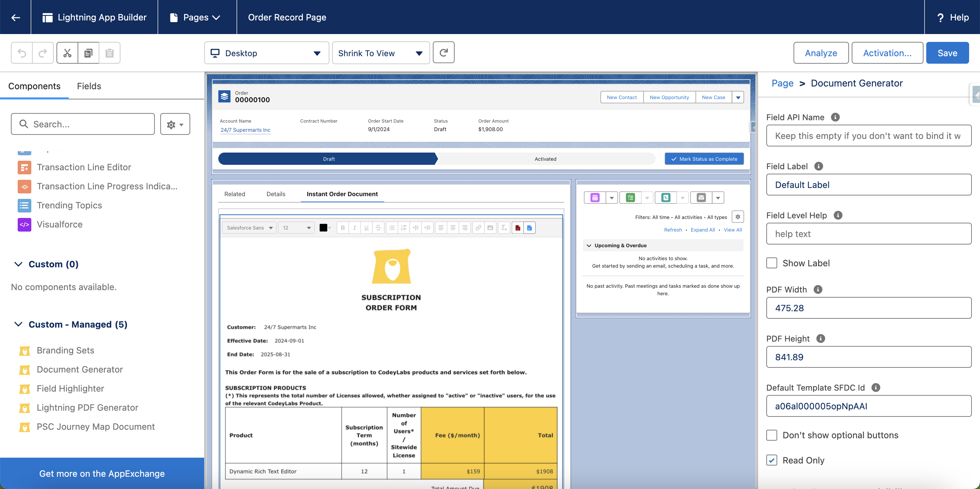Image resolution: width=980 pixels, height=489 pixels.
Task: Open the activity timeline filter settings gear
Action: point(738,217)
